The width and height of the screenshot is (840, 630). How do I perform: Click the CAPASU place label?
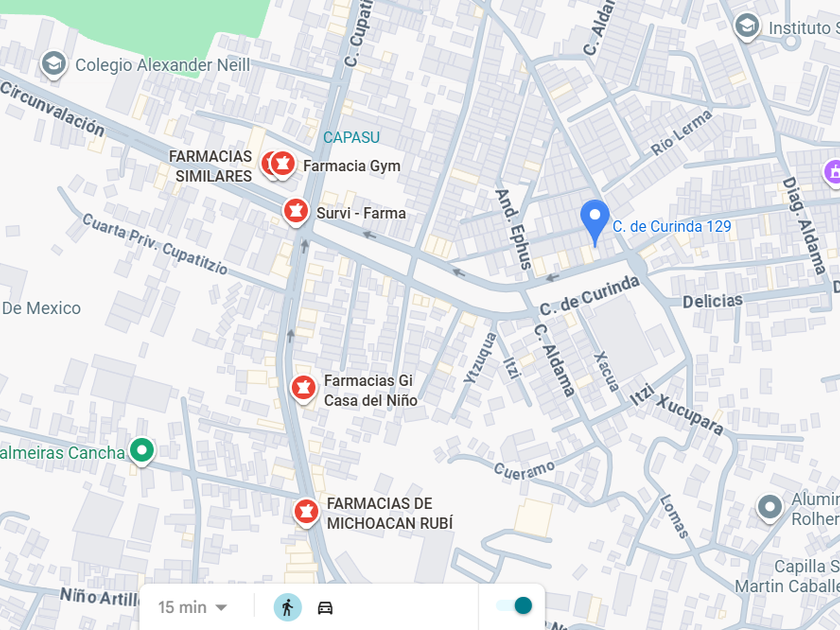[x=351, y=138]
